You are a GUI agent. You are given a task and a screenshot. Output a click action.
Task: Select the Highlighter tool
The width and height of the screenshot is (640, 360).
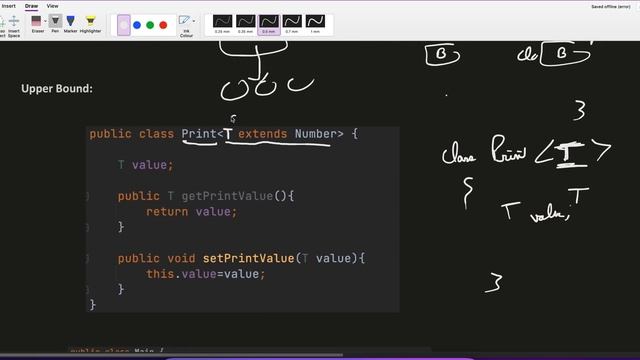click(90, 24)
